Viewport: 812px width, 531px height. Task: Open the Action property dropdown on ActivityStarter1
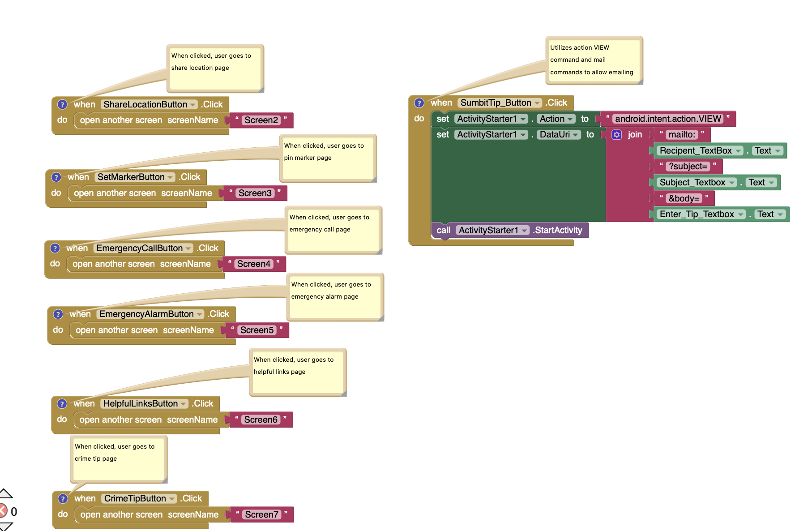pos(569,119)
